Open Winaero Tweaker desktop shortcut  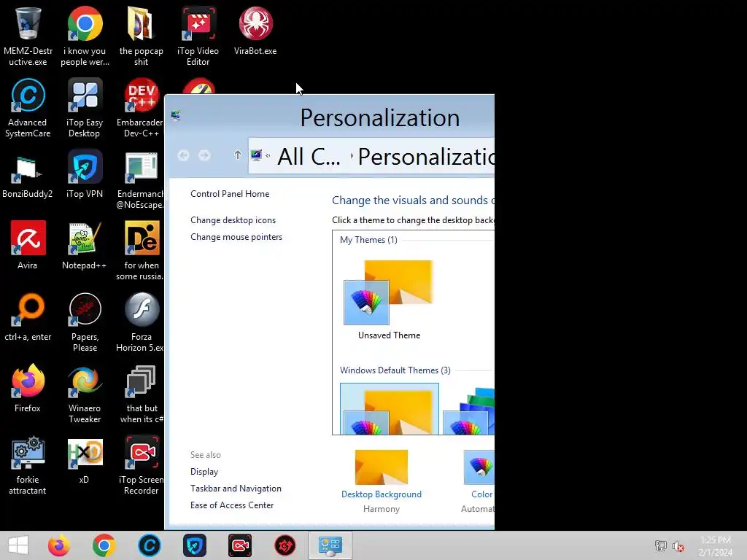click(85, 394)
